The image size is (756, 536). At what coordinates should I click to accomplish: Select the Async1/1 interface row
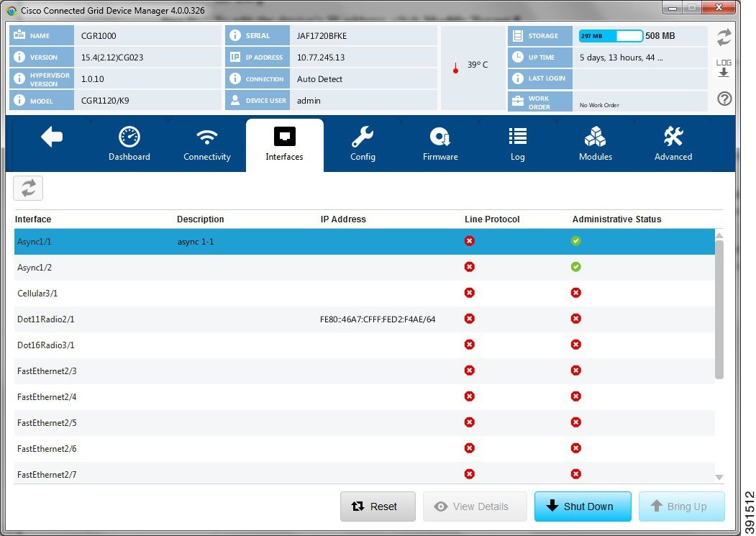[x=365, y=242]
